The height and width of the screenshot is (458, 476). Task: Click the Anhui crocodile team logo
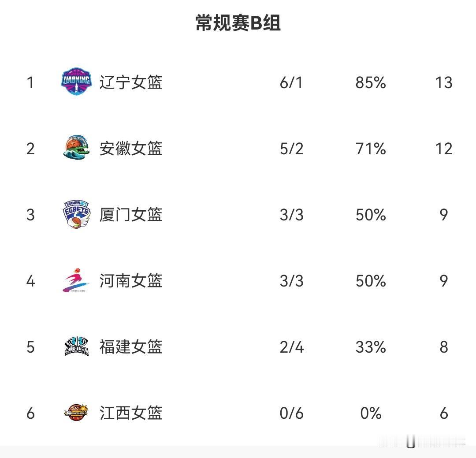point(76,148)
